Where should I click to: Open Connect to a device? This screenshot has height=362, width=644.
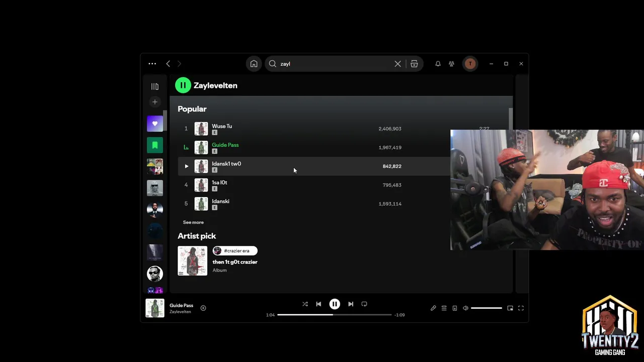[x=454, y=308]
